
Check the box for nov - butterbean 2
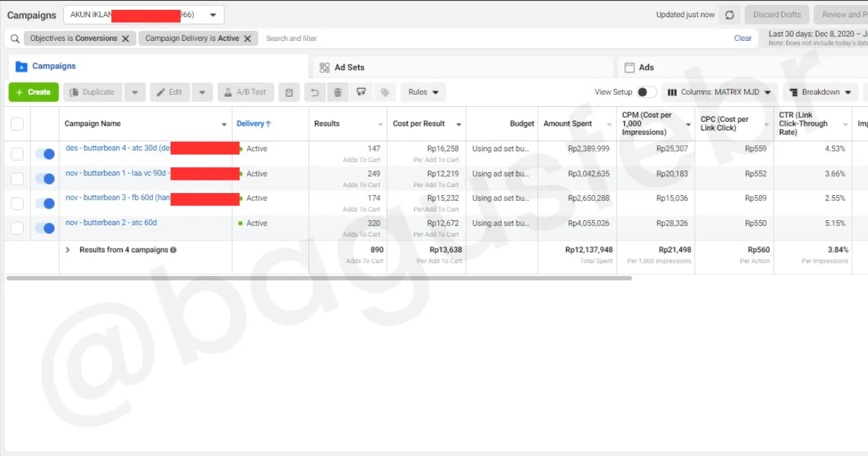point(17,229)
